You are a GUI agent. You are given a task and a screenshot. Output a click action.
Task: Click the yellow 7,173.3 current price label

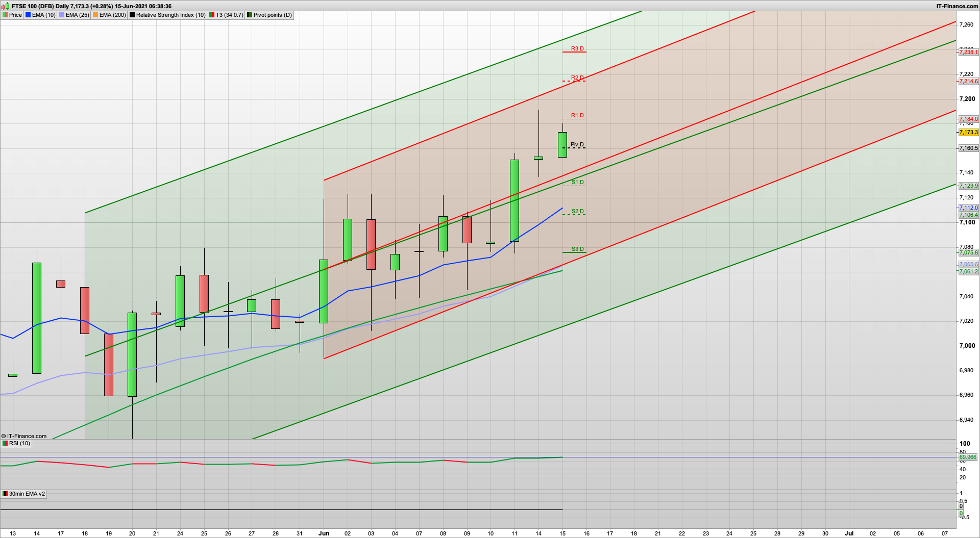(968, 132)
